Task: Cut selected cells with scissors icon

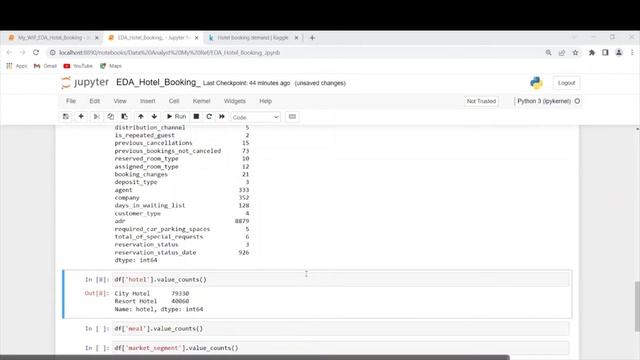Action: tap(97, 117)
